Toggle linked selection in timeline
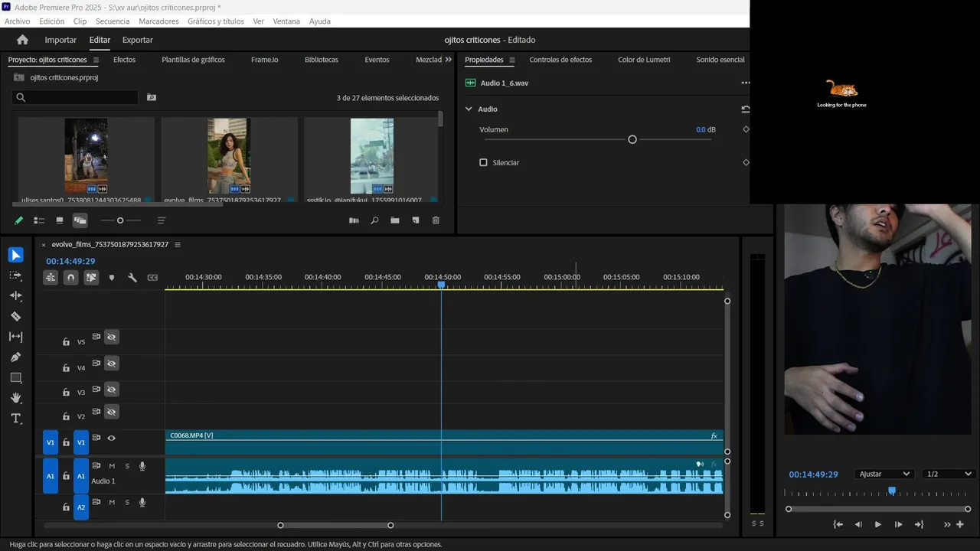The height and width of the screenshot is (551, 980). pyautogui.click(x=91, y=278)
